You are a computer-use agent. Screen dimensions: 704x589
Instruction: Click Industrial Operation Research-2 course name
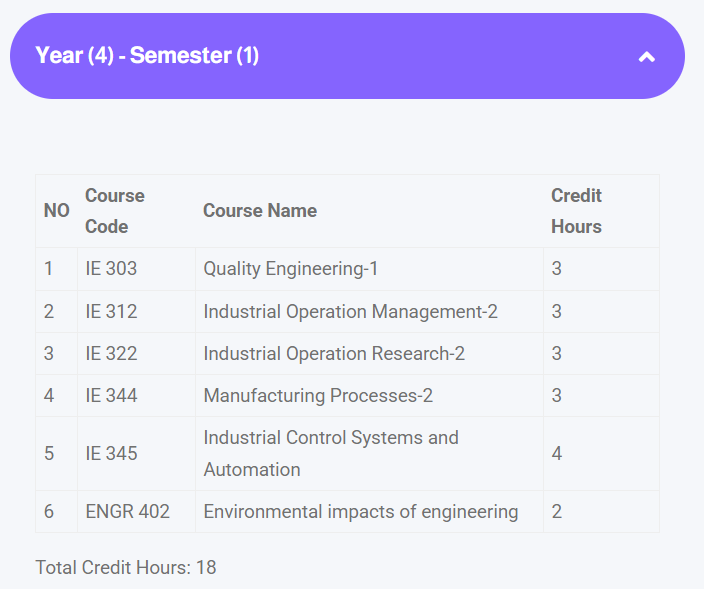(334, 354)
